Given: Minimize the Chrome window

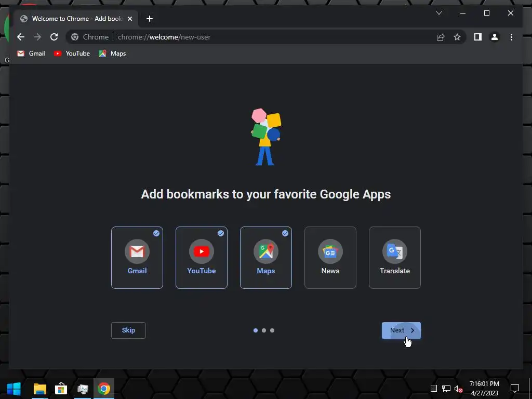Looking at the screenshot, I should click(x=463, y=13).
